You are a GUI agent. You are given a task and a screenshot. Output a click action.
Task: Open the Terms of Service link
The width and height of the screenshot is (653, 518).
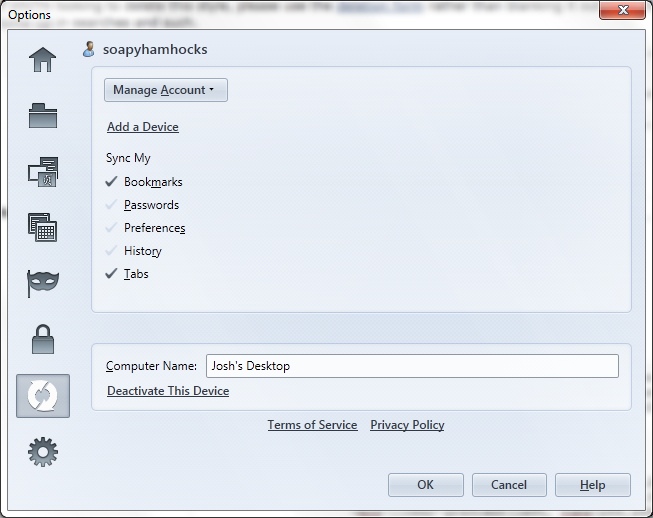click(312, 425)
